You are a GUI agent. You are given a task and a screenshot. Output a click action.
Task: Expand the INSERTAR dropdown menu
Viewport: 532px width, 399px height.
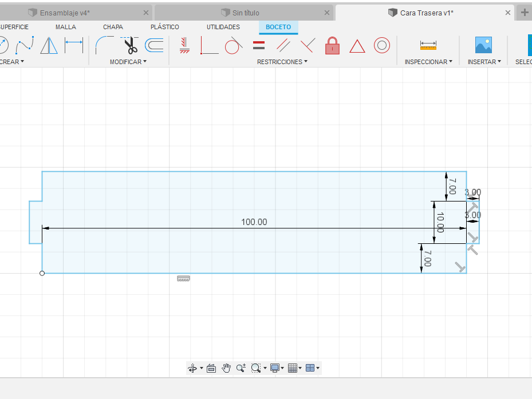click(484, 62)
